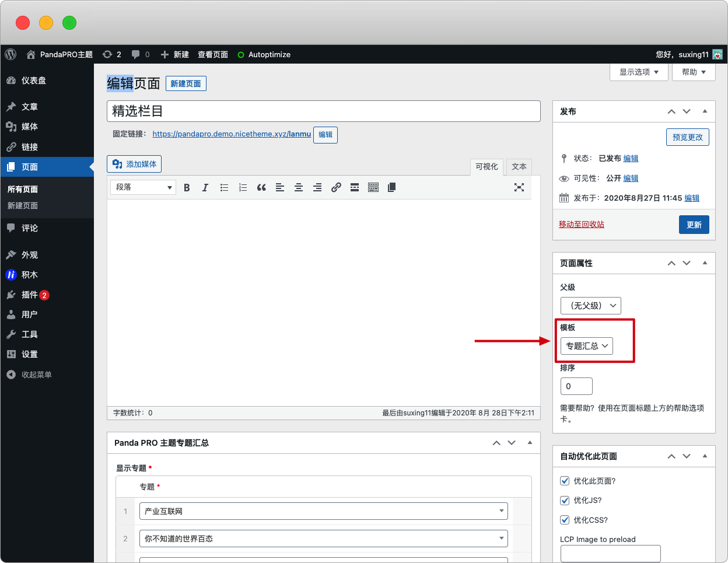Insert bulleted list
This screenshot has width=728, height=563.
tap(224, 187)
